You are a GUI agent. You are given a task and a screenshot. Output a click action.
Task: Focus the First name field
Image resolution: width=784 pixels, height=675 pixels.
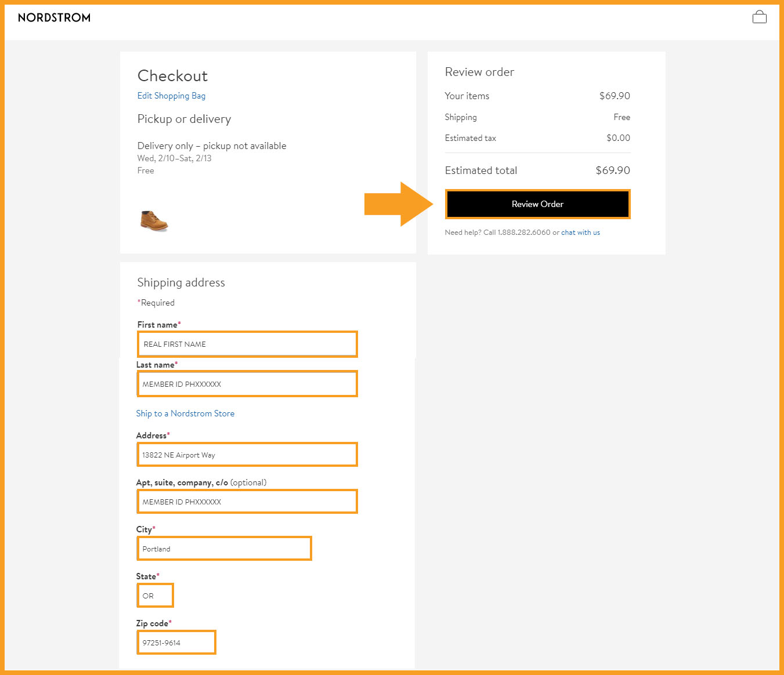tap(247, 344)
